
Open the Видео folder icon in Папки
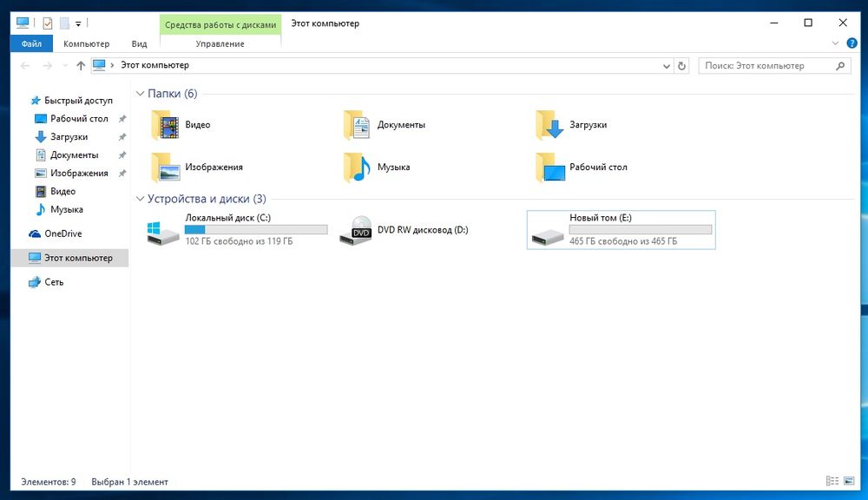coord(165,125)
